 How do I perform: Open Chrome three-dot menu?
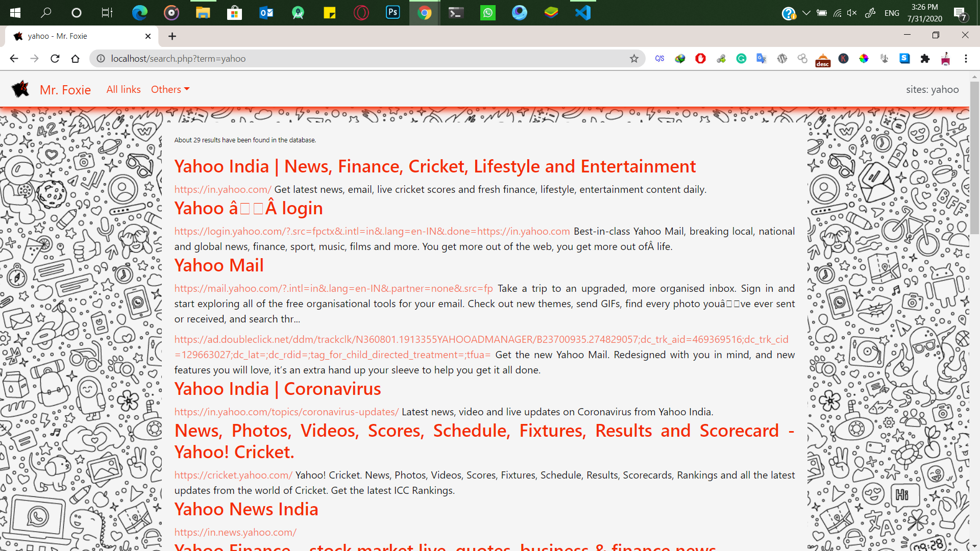[x=966, y=59]
